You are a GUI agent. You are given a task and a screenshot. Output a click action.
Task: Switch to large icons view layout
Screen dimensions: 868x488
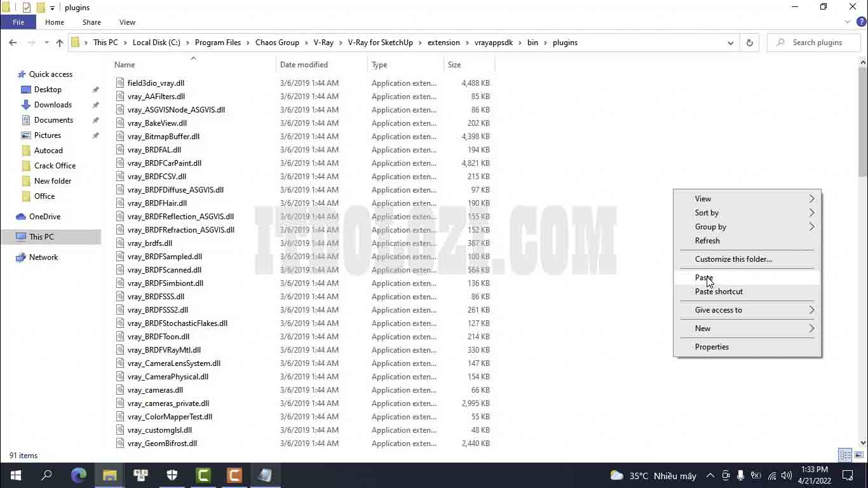tap(858, 455)
